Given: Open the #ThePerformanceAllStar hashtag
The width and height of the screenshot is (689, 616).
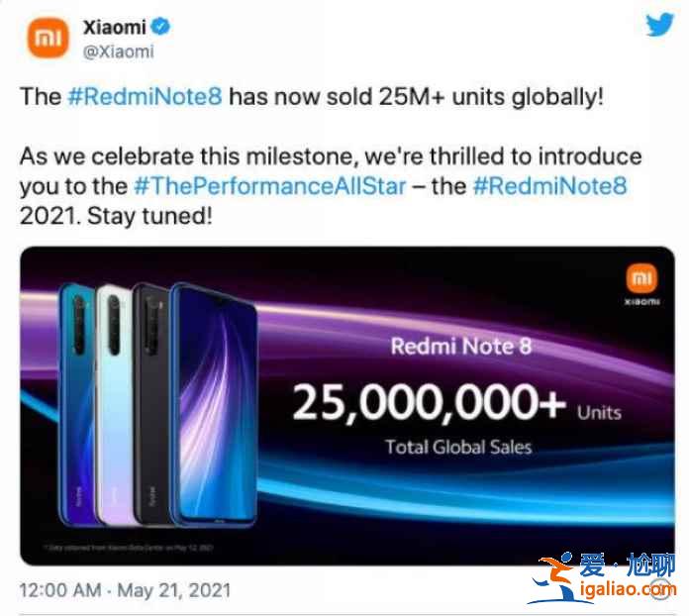Looking at the screenshot, I should click(x=270, y=186).
